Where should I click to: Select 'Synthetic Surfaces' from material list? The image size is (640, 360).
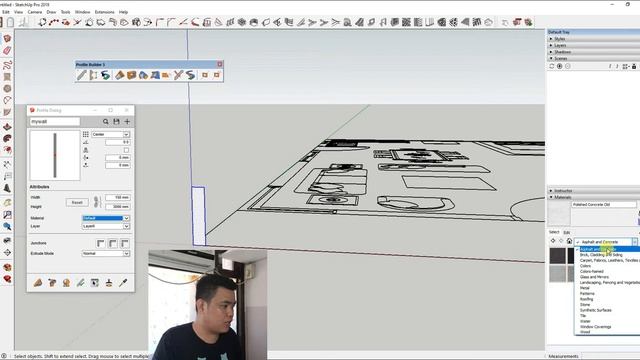pos(596,310)
